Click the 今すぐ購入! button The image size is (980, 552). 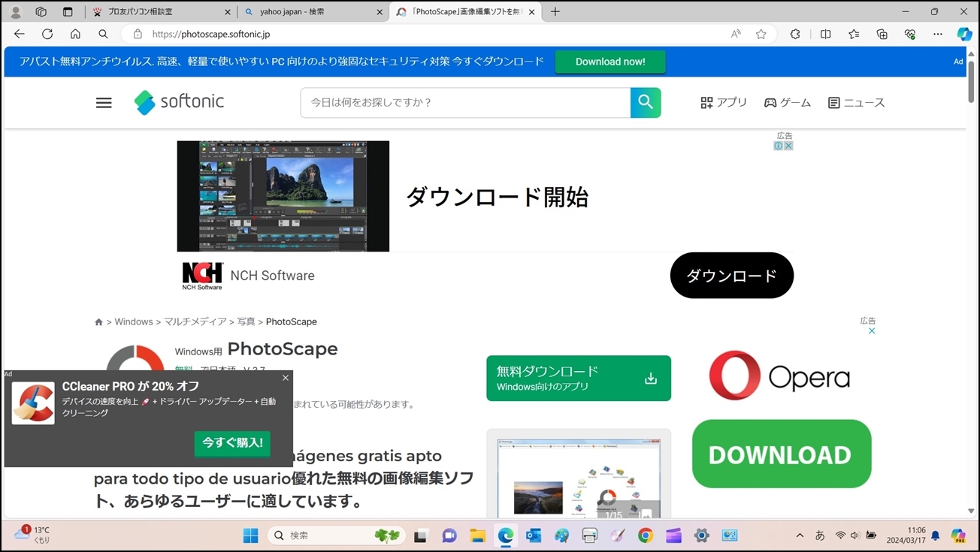click(232, 442)
